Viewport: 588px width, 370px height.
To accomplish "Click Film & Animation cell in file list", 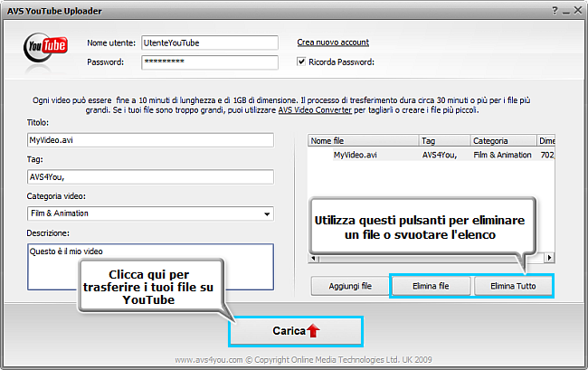I will 502,155.
